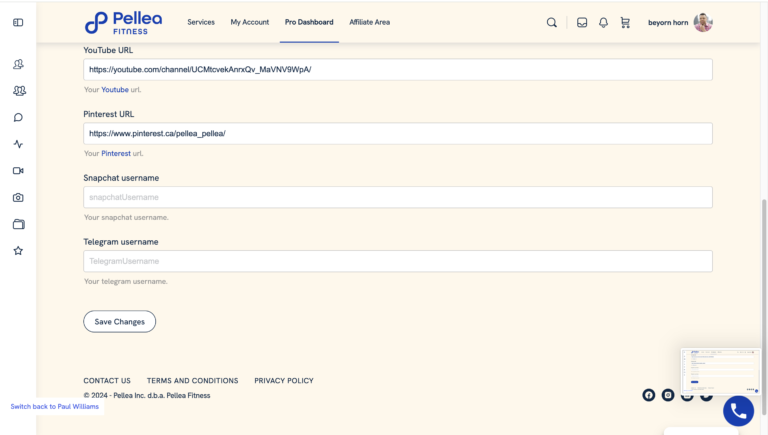Focus the YouTube URL input field
This screenshot has height=435, width=768.
(398, 70)
